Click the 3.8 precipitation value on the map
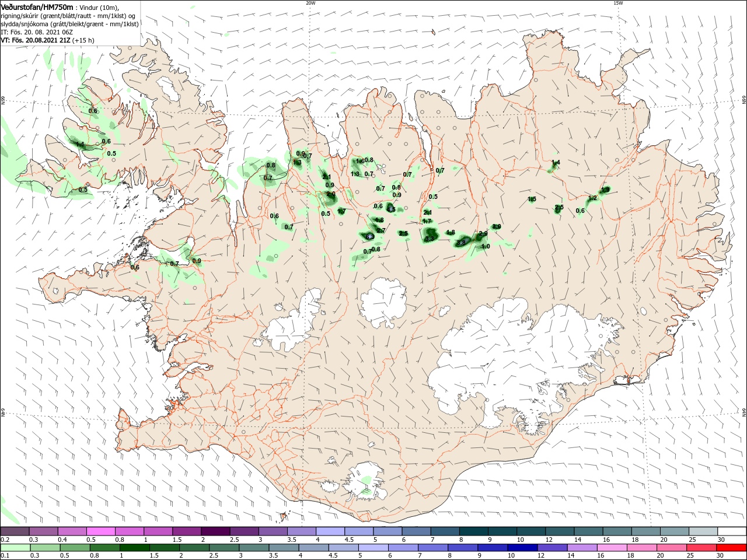The height and width of the screenshot is (560, 747). 460,243
